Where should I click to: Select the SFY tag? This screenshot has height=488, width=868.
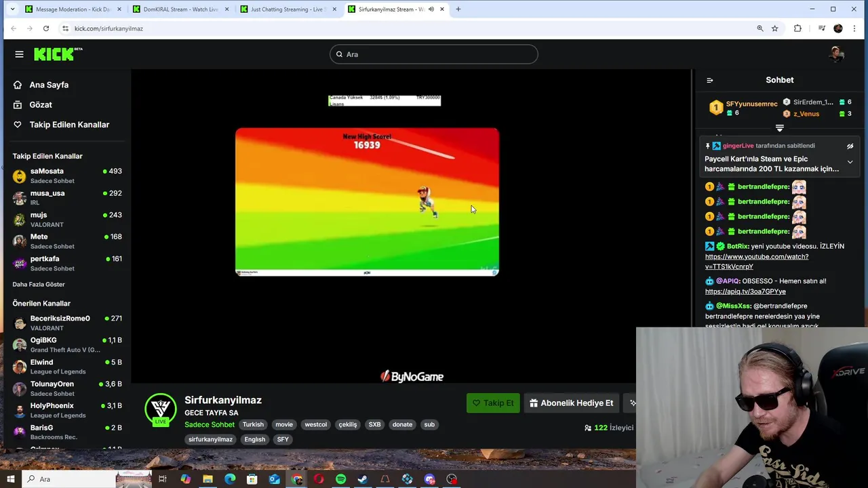(x=283, y=439)
